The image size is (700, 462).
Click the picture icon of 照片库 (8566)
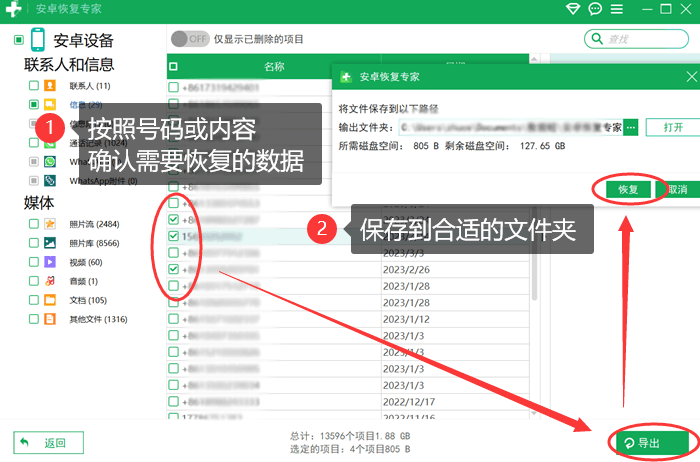[x=50, y=243]
